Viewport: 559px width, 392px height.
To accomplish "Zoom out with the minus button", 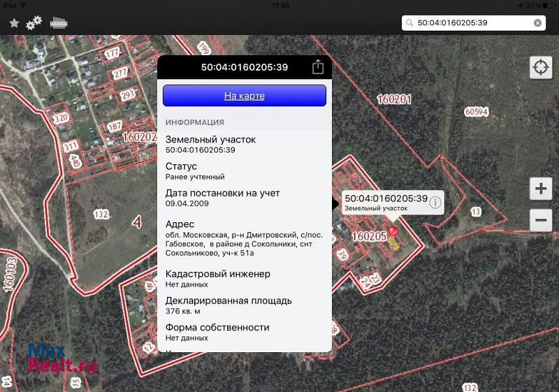I will click(541, 220).
